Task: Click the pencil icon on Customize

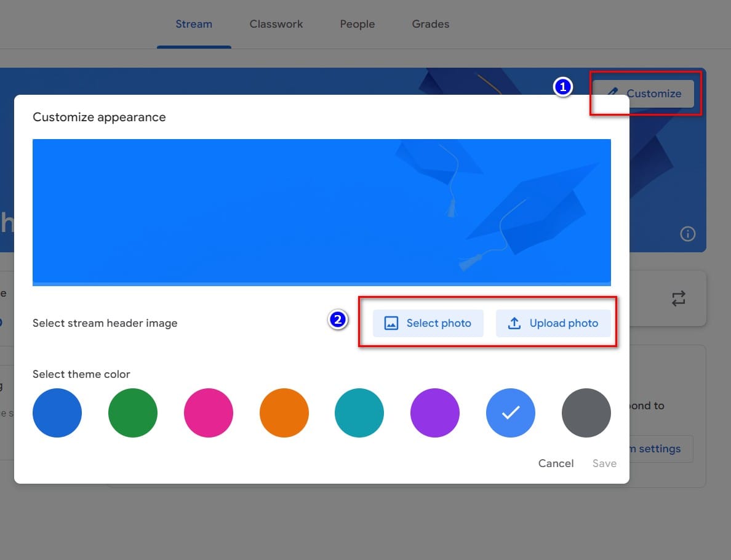Action: [x=612, y=94]
